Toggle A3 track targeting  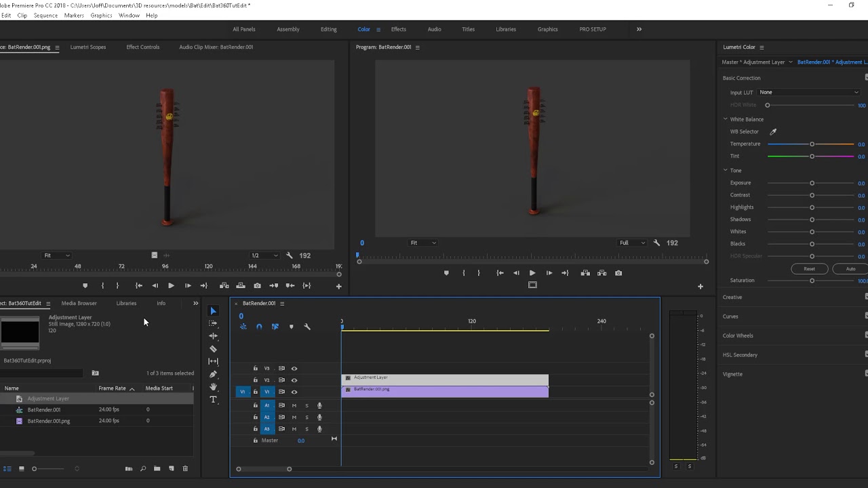coord(267,428)
